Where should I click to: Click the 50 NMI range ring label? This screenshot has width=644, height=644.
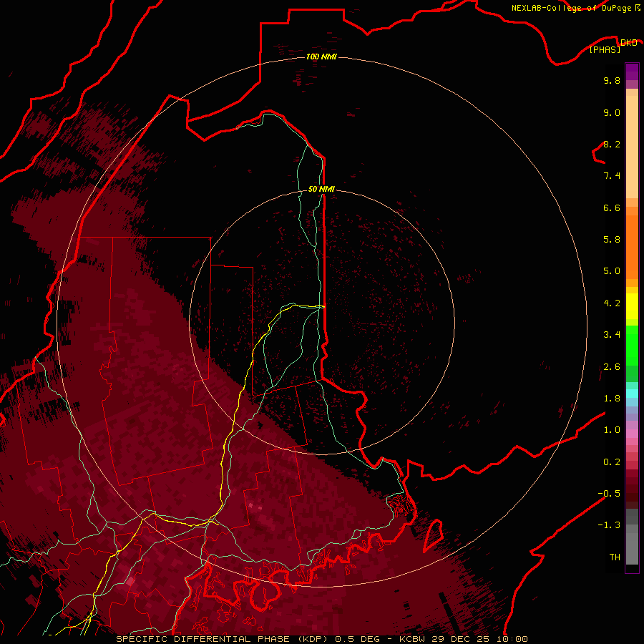[321, 189]
